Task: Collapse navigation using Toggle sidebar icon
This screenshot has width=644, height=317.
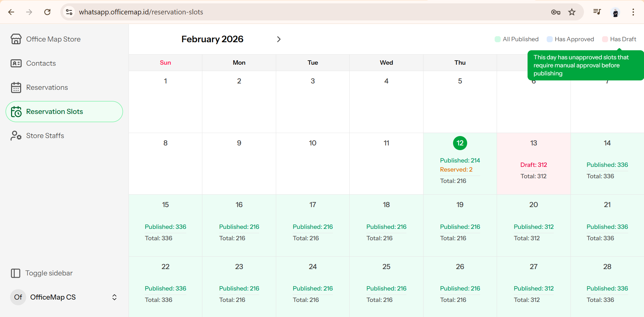Action: [16, 273]
